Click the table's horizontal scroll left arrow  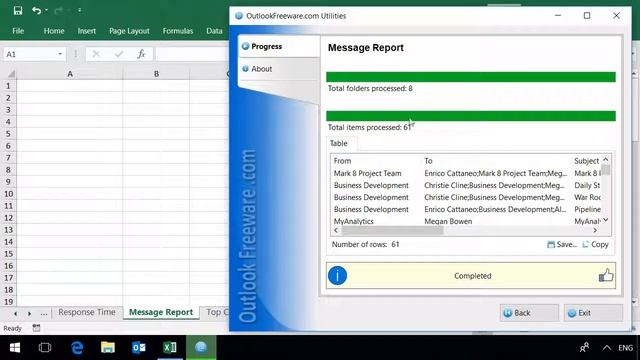[336, 231]
